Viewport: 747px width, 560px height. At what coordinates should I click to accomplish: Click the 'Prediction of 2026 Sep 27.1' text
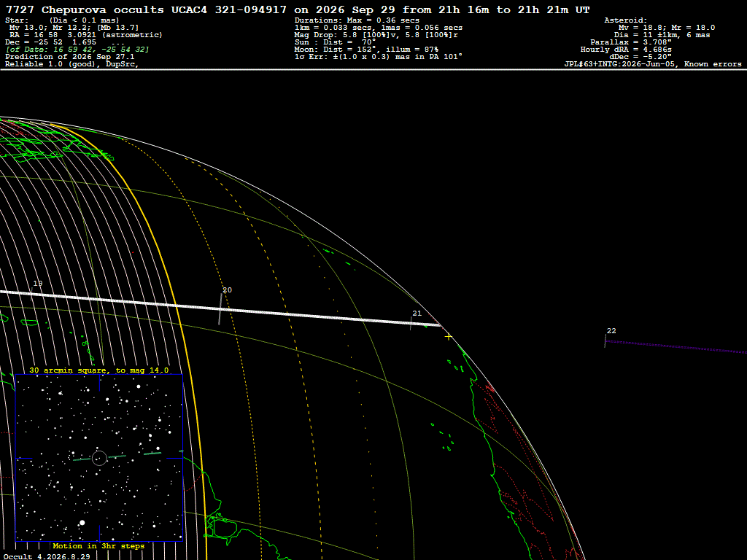pos(70,57)
